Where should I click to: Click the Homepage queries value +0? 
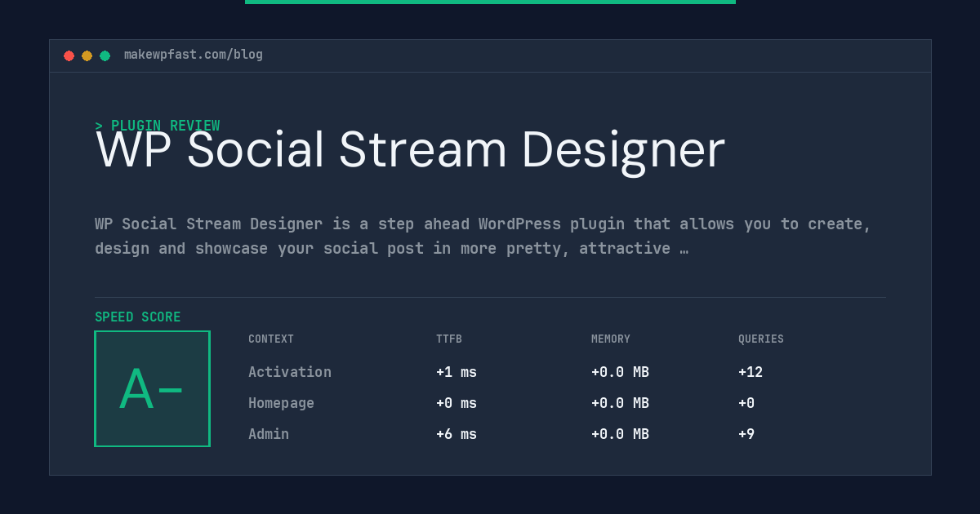click(x=746, y=403)
